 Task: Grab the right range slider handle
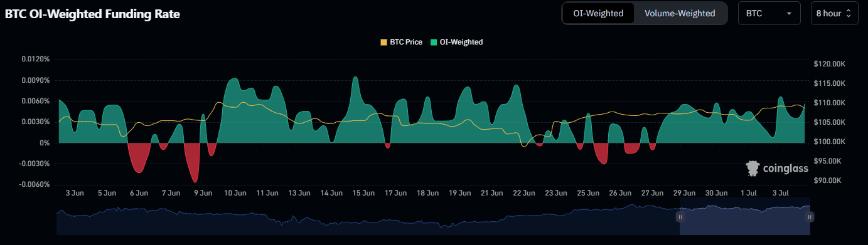point(810,217)
